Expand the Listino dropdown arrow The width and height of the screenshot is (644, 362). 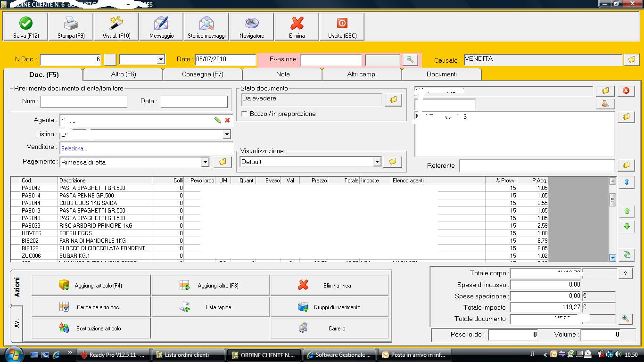[227, 134]
